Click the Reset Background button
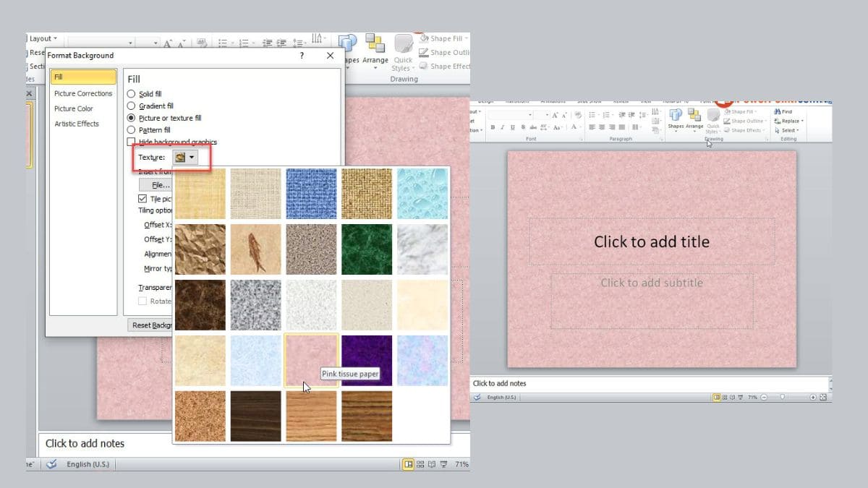Screen dimensions: 868x488 coord(149,325)
